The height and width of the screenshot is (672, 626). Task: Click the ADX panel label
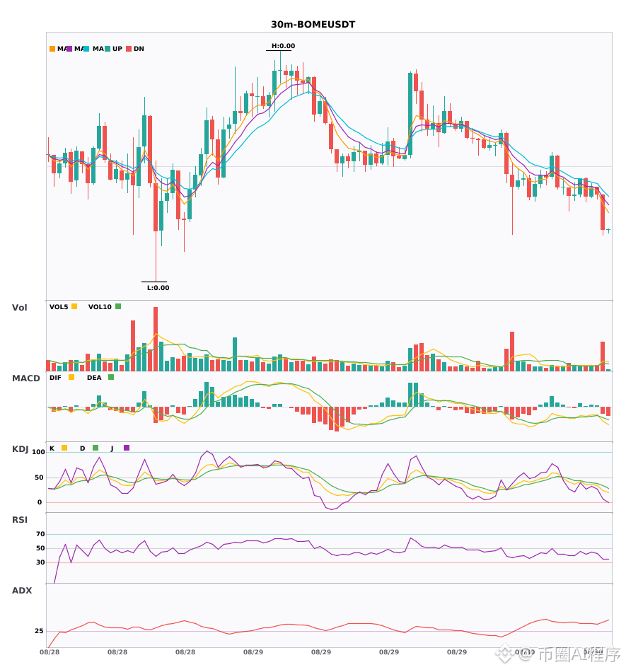pos(22,591)
